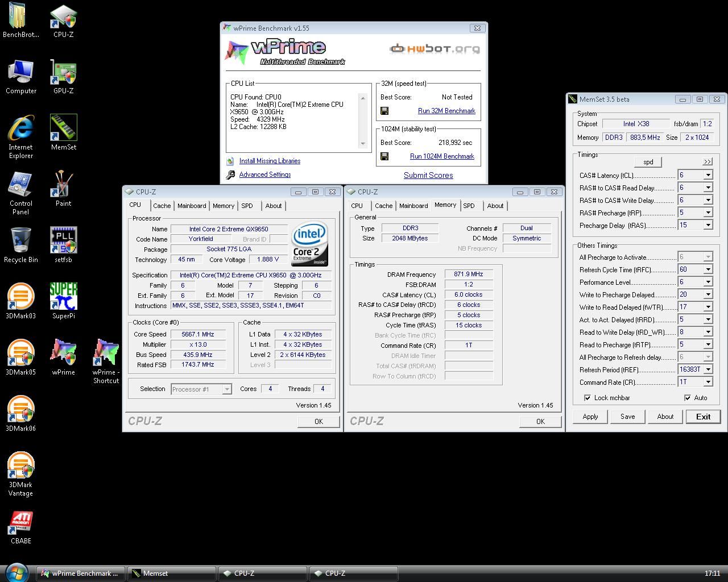Image resolution: width=728 pixels, height=582 pixels.
Task: Open the wPrime - Shortcut icon
Action: point(106,361)
